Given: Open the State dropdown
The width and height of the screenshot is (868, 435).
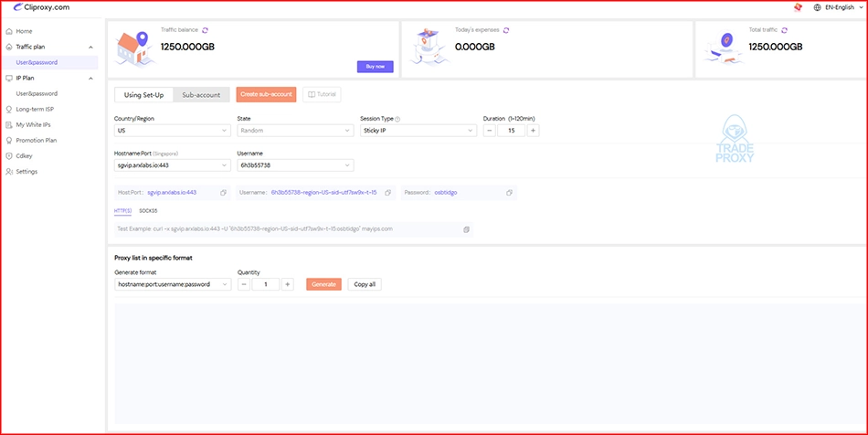Looking at the screenshot, I should 295,131.
